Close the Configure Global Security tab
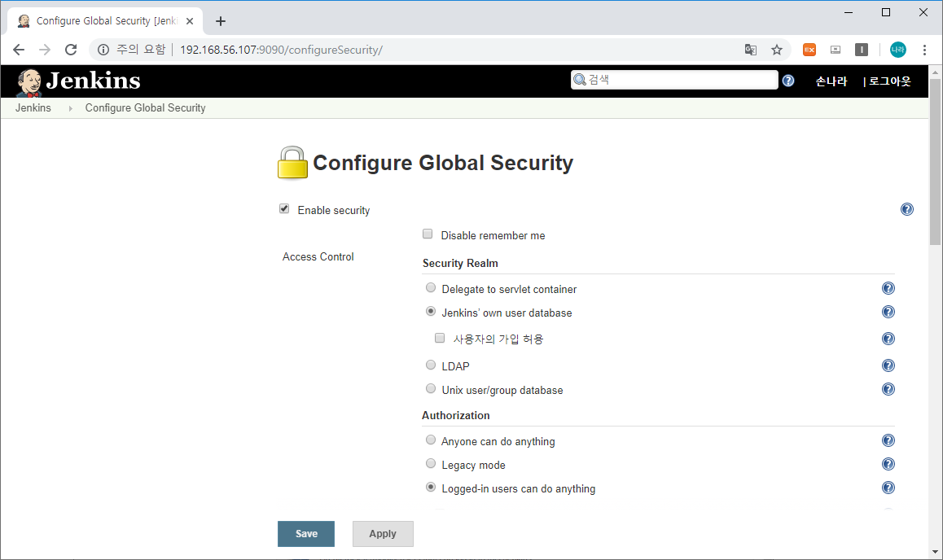This screenshot has height=560, width=943. coord(190,21)
